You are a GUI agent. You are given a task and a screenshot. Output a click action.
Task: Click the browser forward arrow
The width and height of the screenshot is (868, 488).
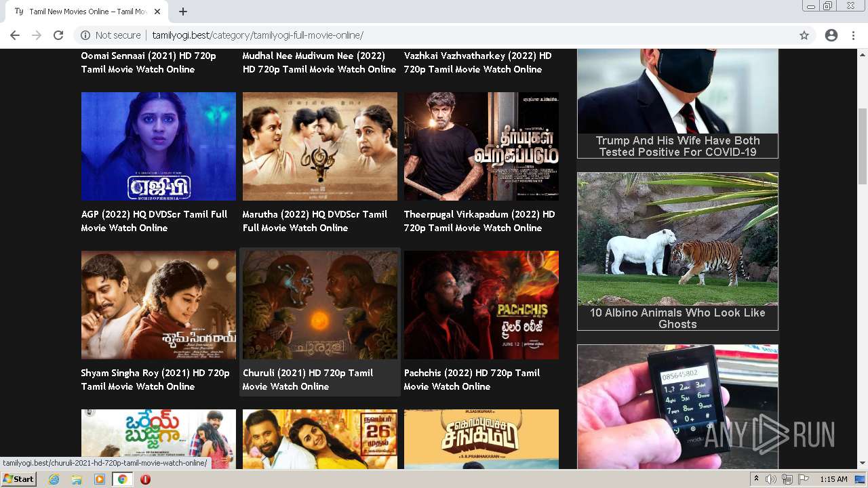point(37,35)
